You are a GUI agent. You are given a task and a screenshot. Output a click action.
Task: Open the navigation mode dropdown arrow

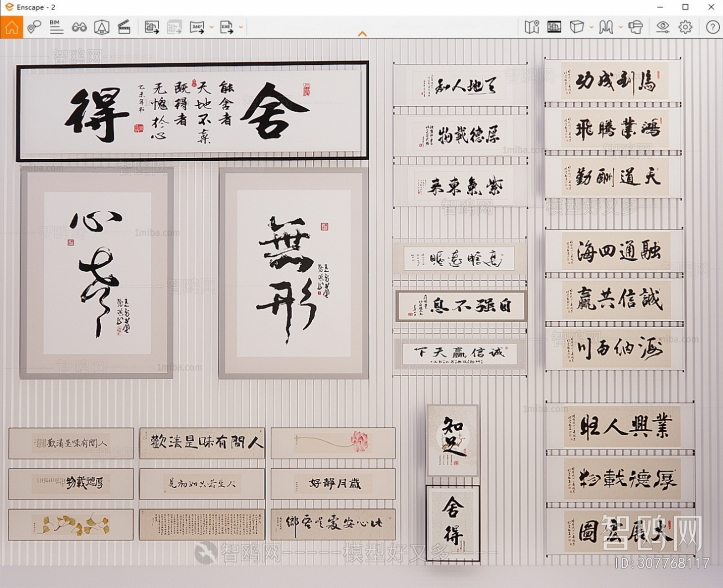pyautogui.click(x=620, y=27)
